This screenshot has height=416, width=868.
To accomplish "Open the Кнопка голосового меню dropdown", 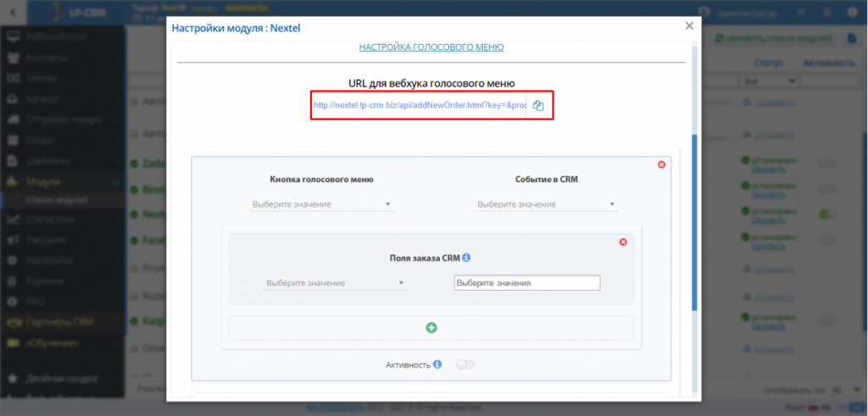I will (x=321, y=204).
